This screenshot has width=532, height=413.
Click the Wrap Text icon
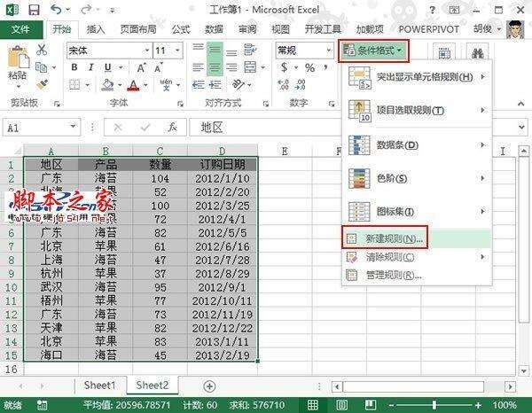pos(250,50)
